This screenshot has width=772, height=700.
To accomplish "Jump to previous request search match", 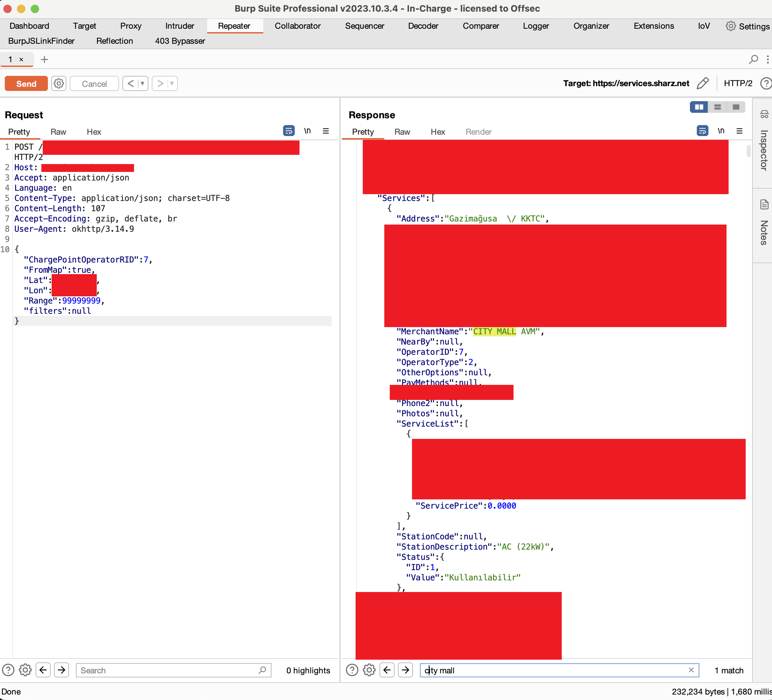I will (43, 670).
